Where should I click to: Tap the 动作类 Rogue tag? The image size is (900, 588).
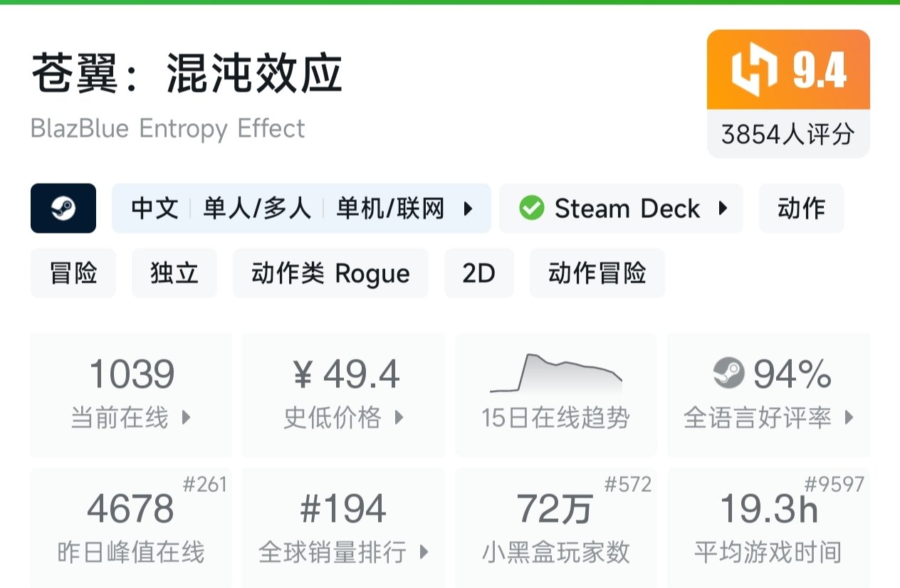coord(330,273)
